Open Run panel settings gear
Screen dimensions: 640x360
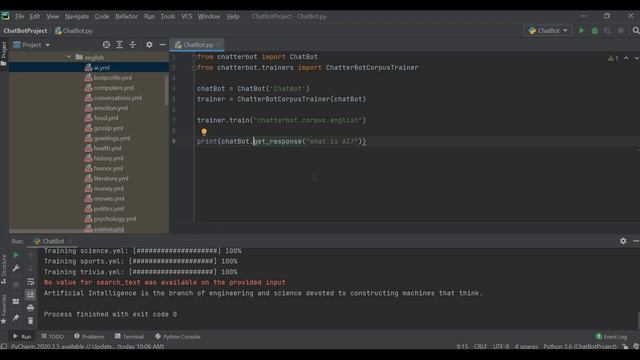pyautogui.click(x=623, y=241)
